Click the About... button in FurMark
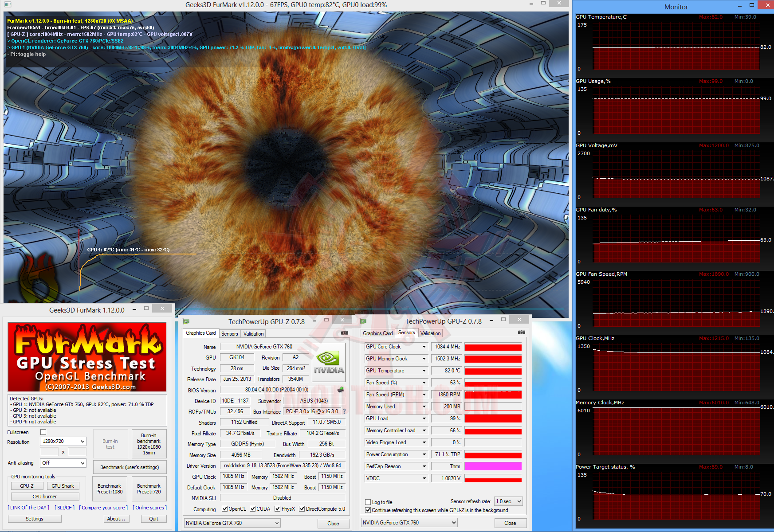Image resolution: width=774 pixels, height=532 pixels. click(116, 519)
